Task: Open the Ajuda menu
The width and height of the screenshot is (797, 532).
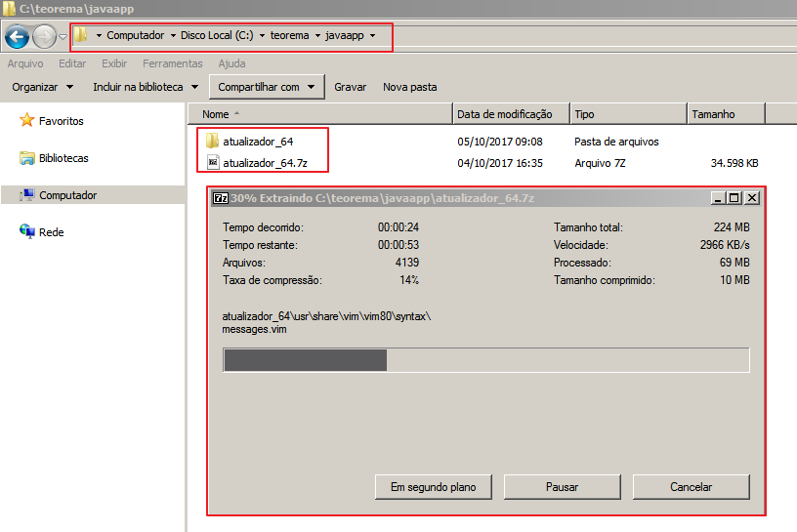Action: [x=231, y=63]
